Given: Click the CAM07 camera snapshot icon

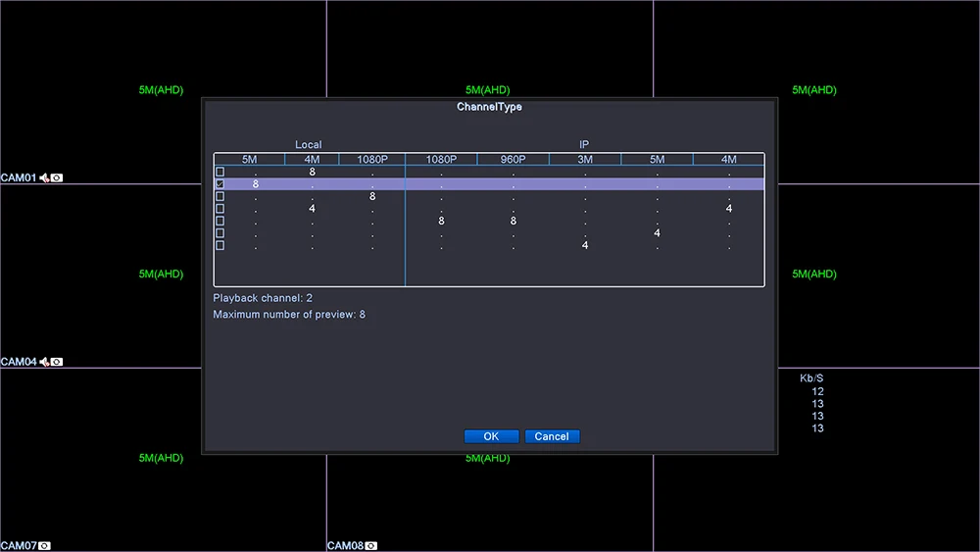Looking at the screenshot, I should pyautogui.click(x=44, y=546).
